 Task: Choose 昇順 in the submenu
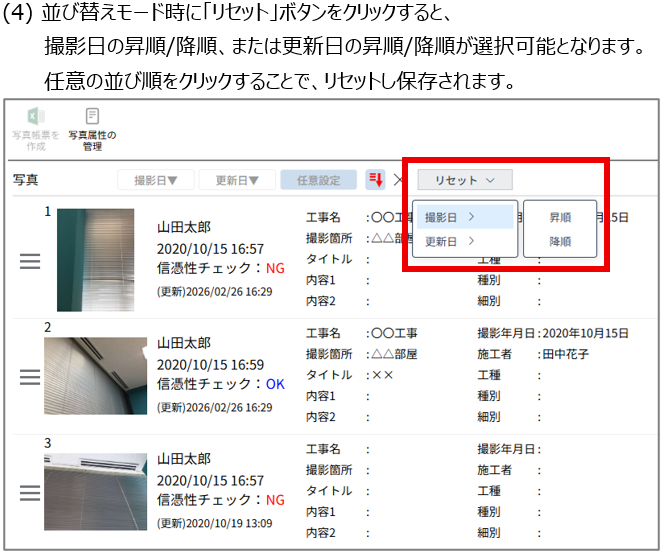(560, 217)
